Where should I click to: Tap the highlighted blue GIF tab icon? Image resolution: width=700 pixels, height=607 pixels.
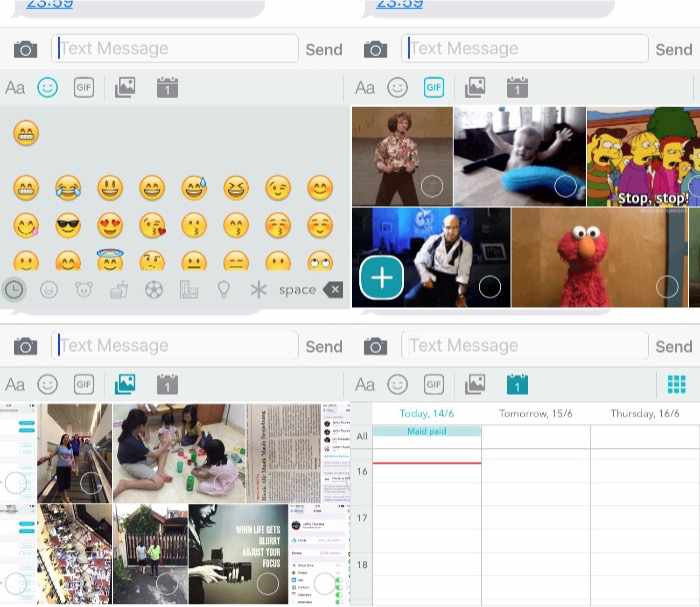(433, 87)
